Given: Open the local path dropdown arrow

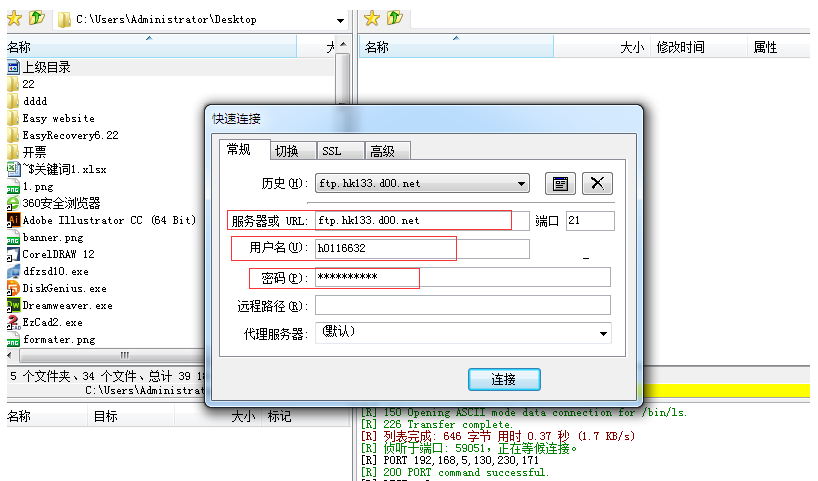Looking at the screenshot, I should tap(340, 20).
